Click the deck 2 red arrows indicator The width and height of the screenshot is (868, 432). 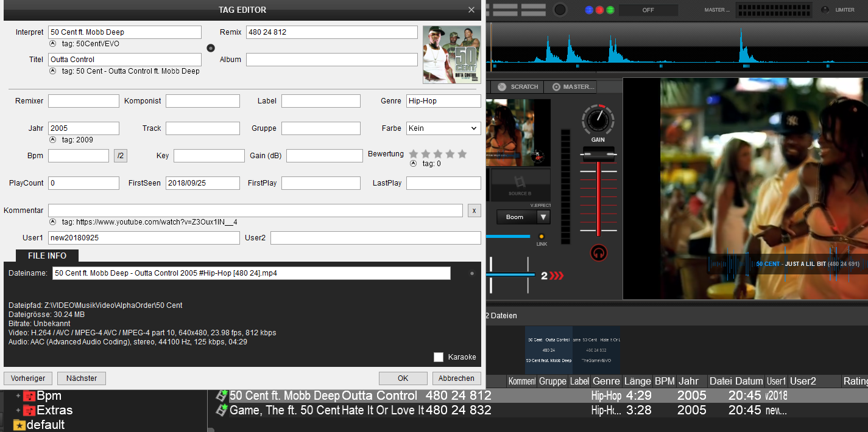557,276
